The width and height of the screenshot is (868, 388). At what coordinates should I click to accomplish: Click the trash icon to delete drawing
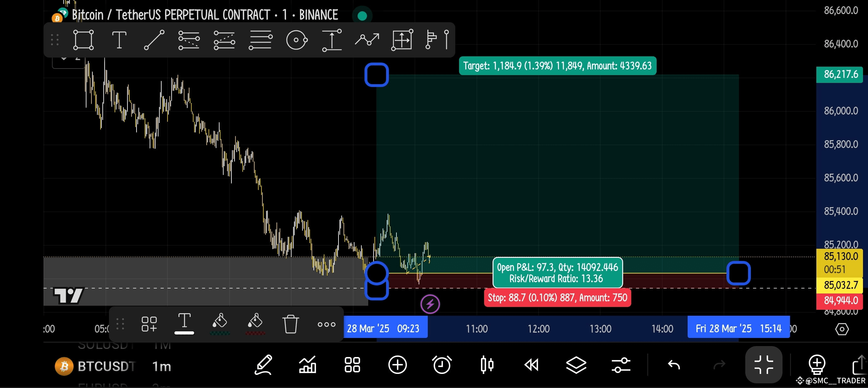pyautogui.click(x=290, y=324)
